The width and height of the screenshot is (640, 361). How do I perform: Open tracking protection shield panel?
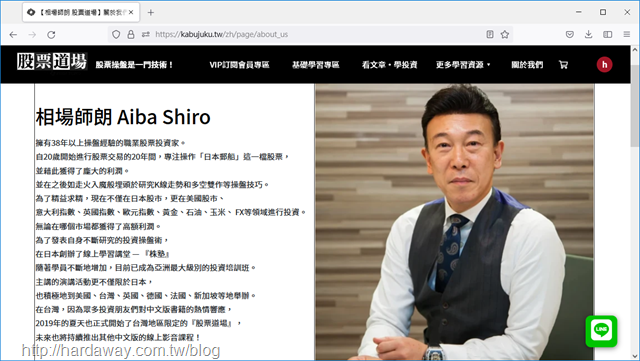[x=116, y=34]
